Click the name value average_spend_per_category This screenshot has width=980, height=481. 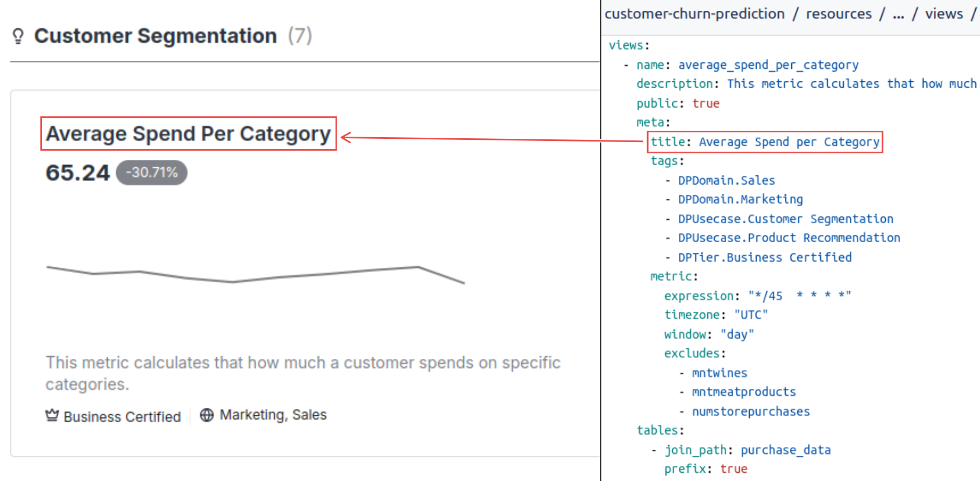click(x=768, y=65)
